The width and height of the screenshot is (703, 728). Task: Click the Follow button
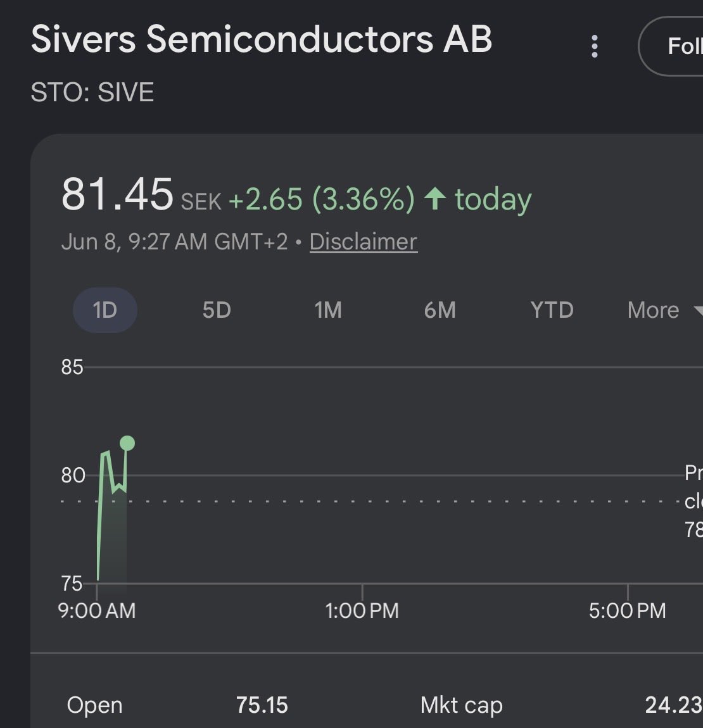(x=671, y=46)
